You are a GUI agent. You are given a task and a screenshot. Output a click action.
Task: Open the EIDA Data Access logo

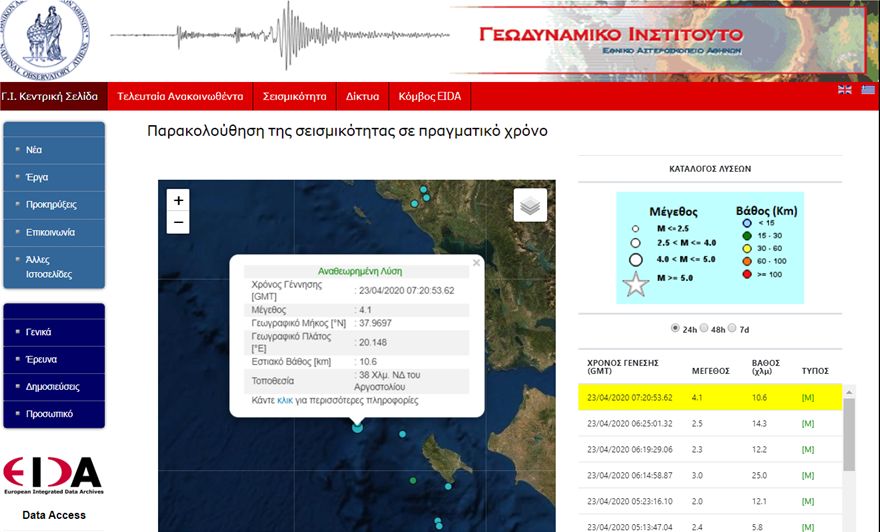tap(53, 475)
